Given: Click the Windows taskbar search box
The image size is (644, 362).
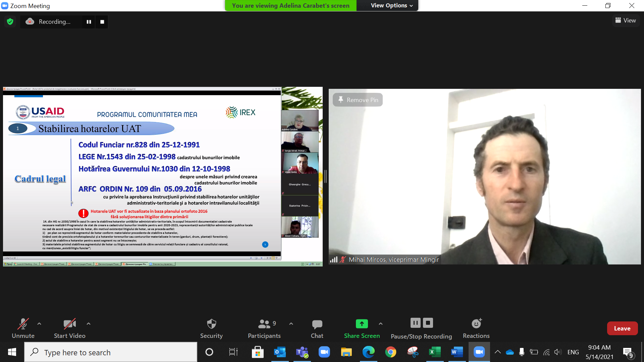Looking at the screenshot, I should 111,352.
